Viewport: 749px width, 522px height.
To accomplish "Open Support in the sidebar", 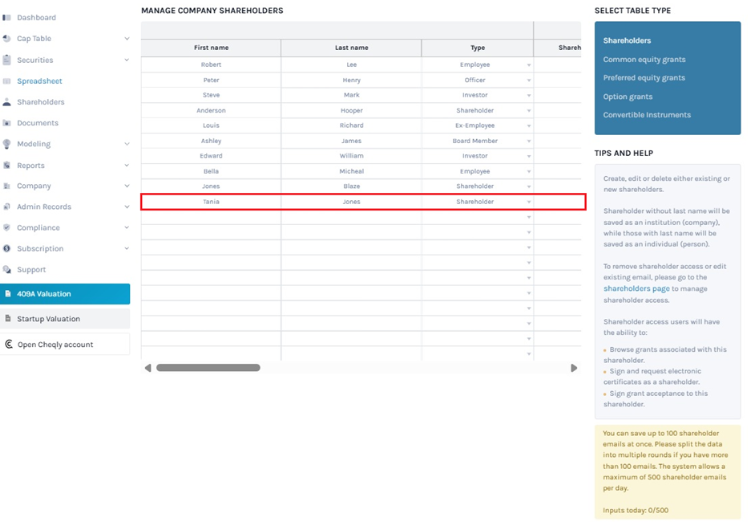I will click(32, 269).
